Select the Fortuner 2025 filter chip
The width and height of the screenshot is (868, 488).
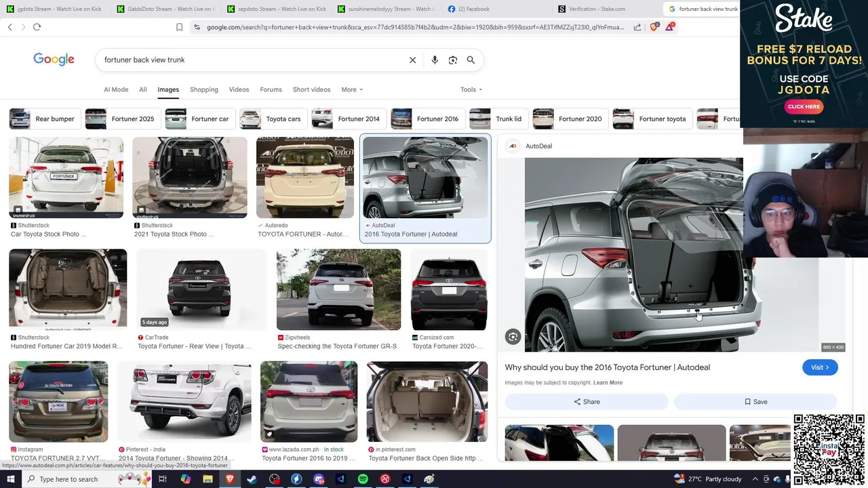coord(123,119)
